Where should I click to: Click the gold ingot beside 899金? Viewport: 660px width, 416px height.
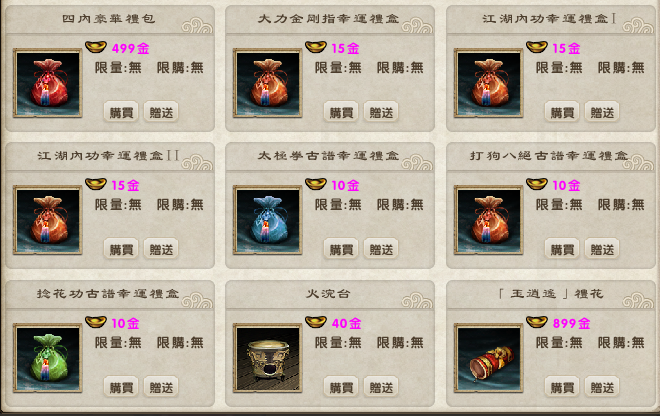537,322
